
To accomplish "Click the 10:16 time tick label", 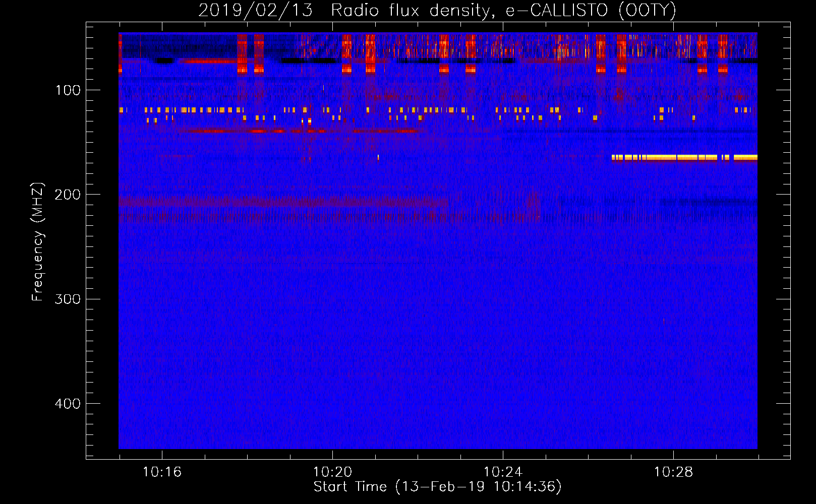I will (162, 472).
